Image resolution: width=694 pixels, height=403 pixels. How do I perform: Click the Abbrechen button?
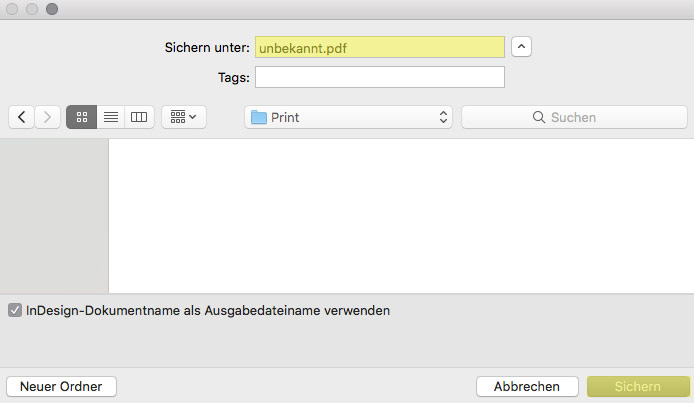coord(527,386)
